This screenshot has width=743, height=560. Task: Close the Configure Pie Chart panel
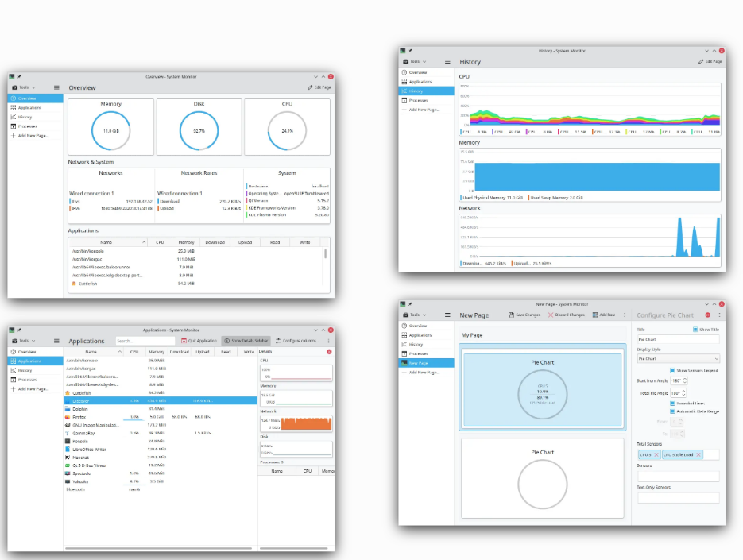coord(707,315)
